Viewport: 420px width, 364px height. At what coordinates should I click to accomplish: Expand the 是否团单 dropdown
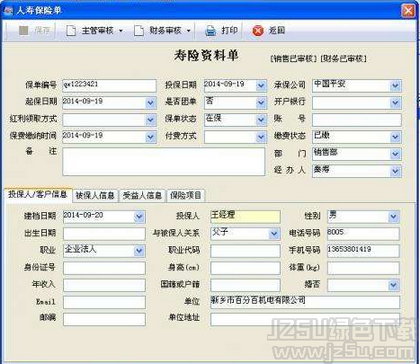point(261,103)
